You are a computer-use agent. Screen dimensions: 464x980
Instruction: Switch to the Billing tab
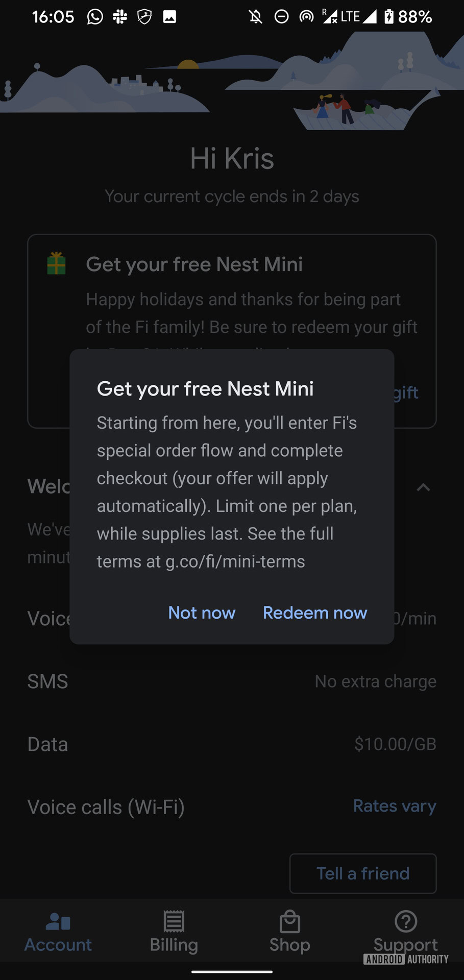coord(174,932)
